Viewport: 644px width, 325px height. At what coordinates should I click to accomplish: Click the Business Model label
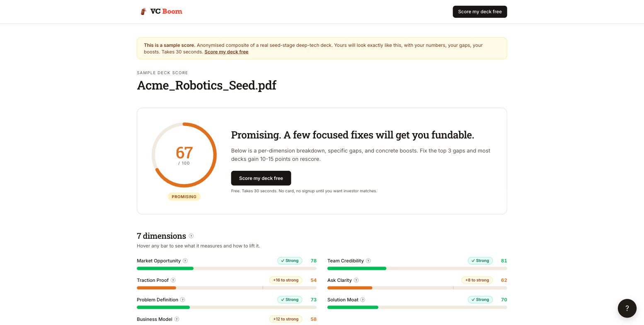(155, 319)
